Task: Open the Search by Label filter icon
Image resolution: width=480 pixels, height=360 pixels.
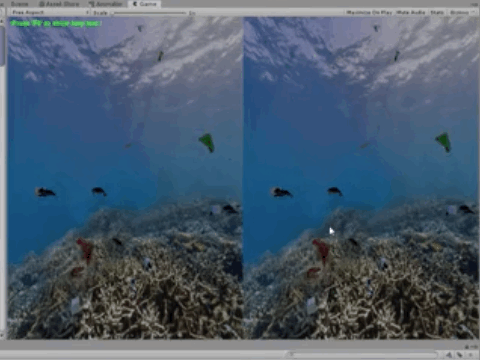Action: [459, 355]
